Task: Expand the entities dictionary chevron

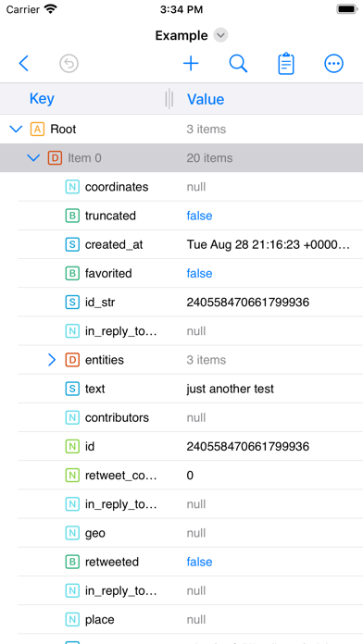Action: [51, 360]
